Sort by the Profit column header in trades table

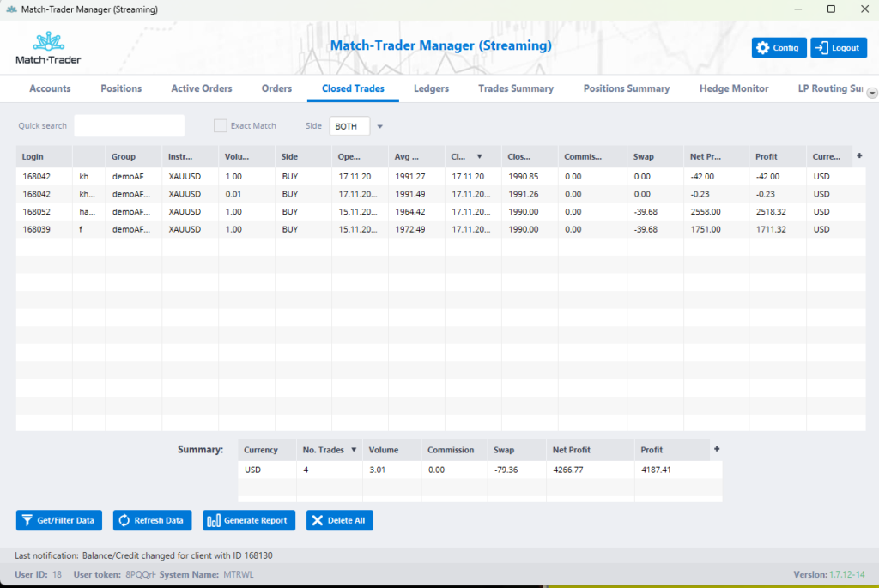click(778, 156)
